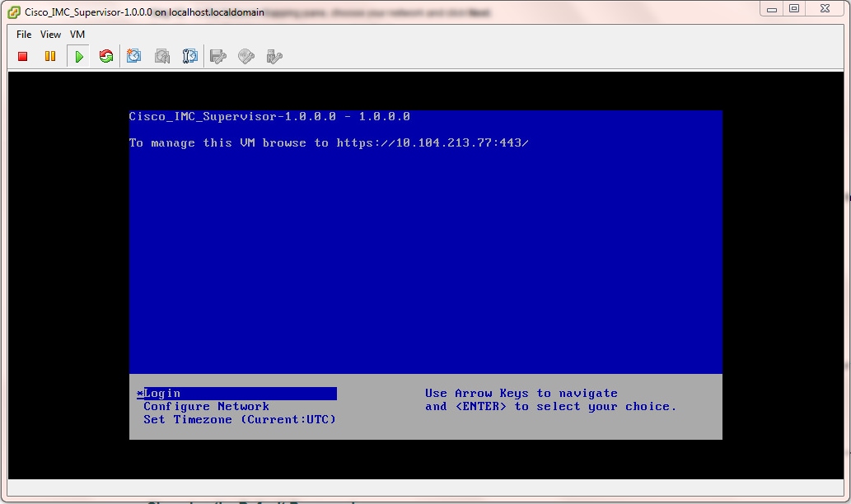Screen dimensions: 851x504
Task: Click the red Power Off stop icon
Action: point(23,57)
